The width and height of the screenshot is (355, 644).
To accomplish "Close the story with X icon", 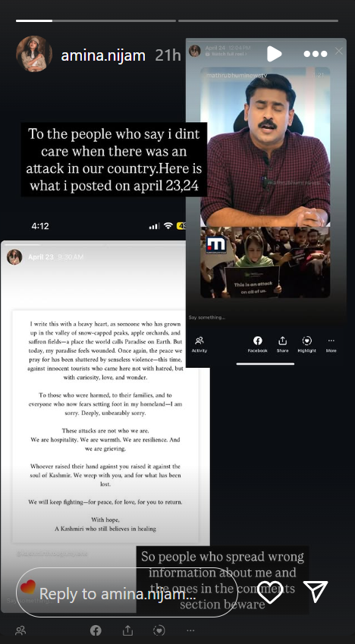I will pos(338,51).
